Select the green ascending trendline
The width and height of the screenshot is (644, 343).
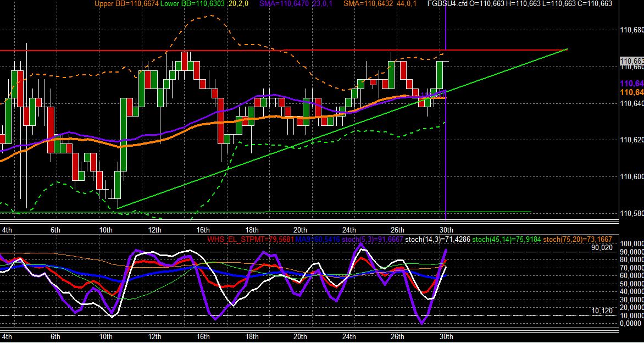point(342,129)
